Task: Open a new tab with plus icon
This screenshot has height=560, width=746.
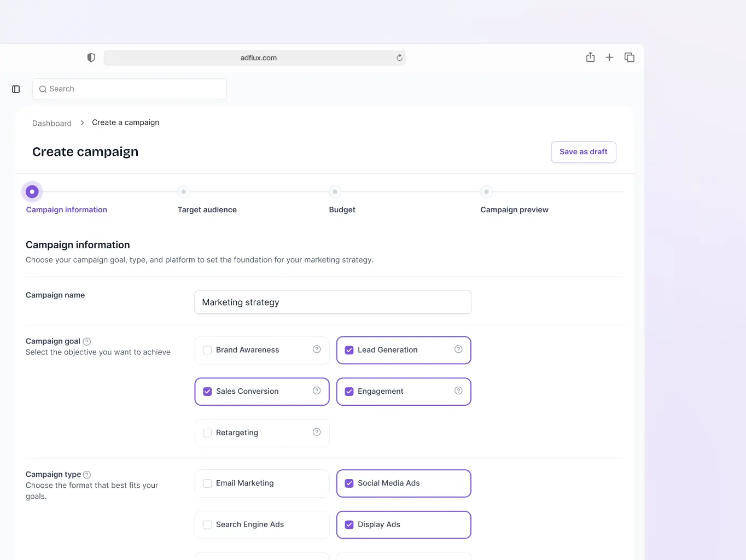Action: pos(609,57)
